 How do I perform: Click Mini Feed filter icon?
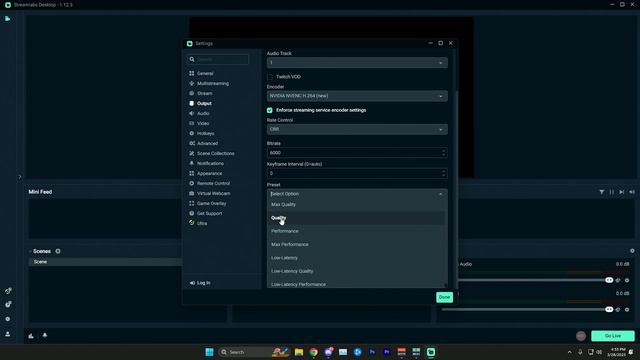point(602,192)
